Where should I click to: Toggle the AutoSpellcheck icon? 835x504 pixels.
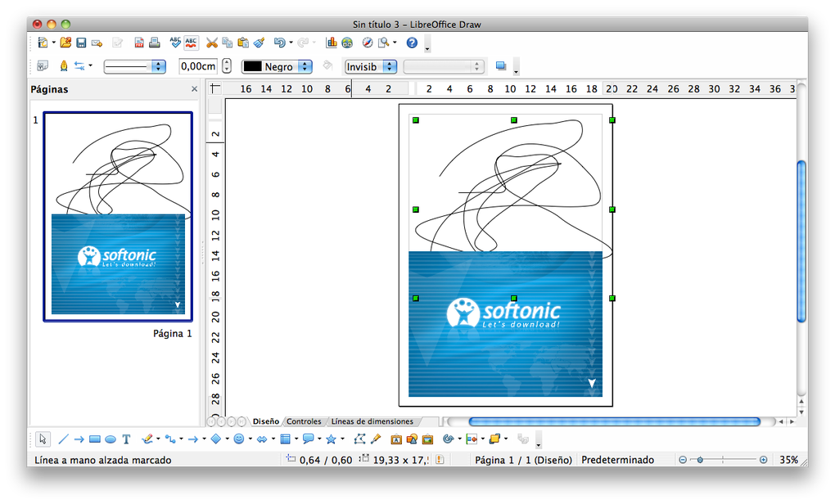[192, 43]
